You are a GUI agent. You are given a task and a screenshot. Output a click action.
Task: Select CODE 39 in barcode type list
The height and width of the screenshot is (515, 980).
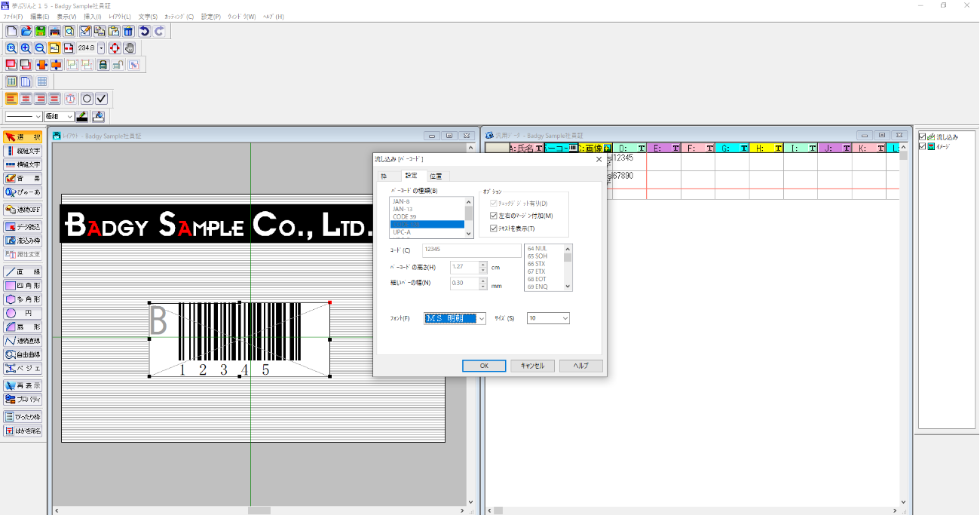[x=427, y=216]
